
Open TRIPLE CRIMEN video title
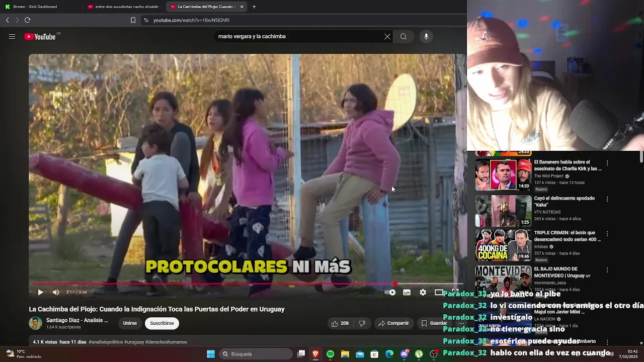point(568,236)
